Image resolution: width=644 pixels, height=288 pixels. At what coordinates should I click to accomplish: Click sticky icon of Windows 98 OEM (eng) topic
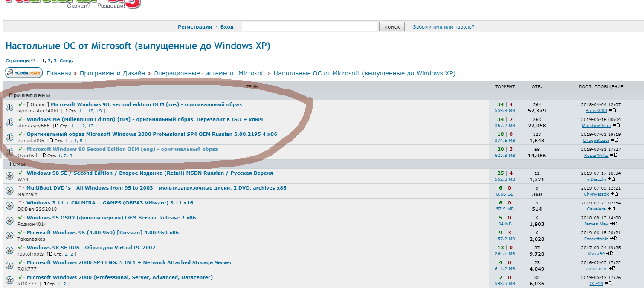(x=9, y=152)
